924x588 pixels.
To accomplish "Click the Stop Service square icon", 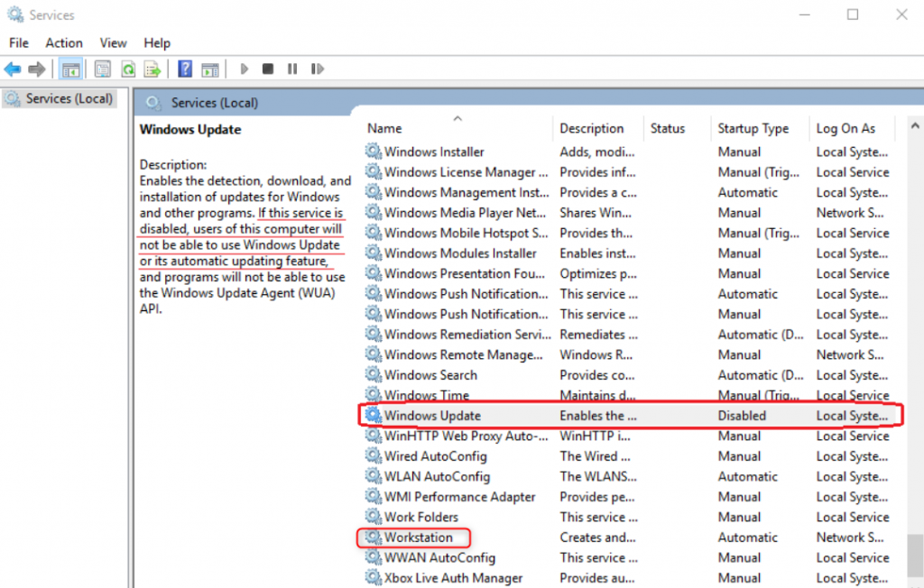I will coord(267,69).
